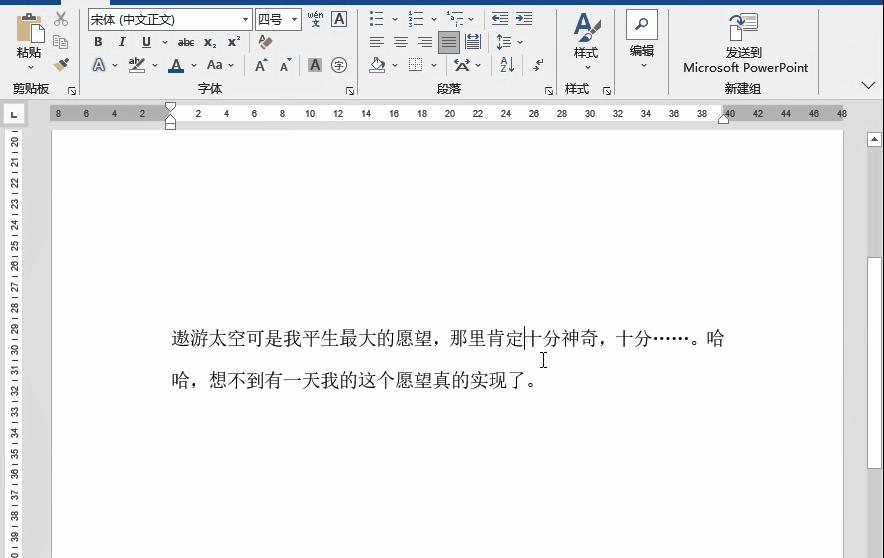This screenshot has width=884, height=558.
Task: Click the vertical scrollbar thumb
Action: click(874, 362)
